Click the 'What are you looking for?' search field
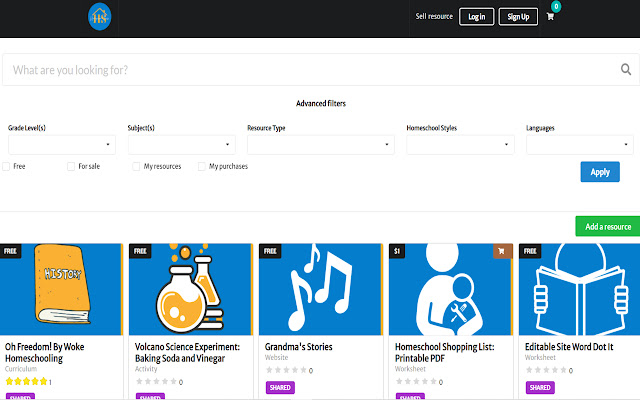 point(300,70)
